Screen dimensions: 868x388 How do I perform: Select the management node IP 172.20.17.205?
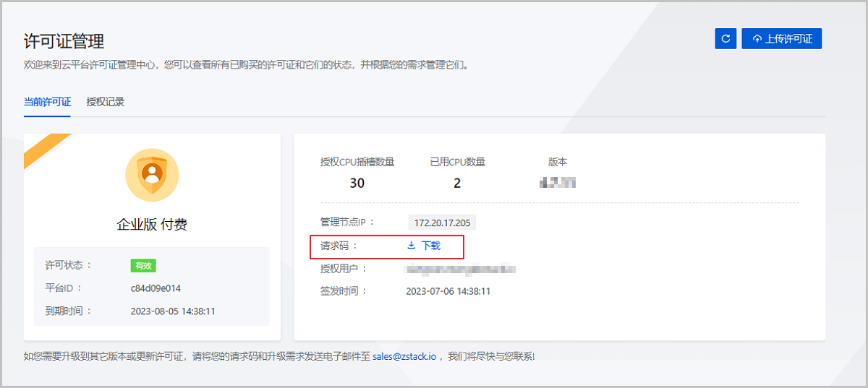[442, 223]
